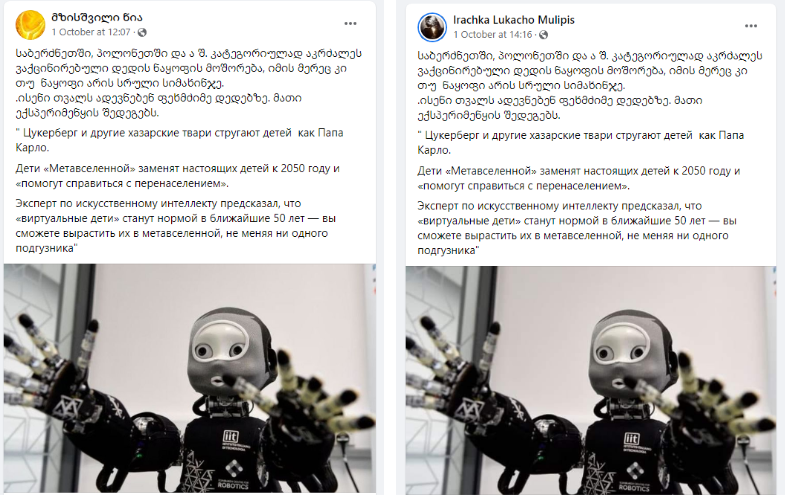Open the '1 October at 12:07' timestamp
785x501 pixels.
click(91, 32)
